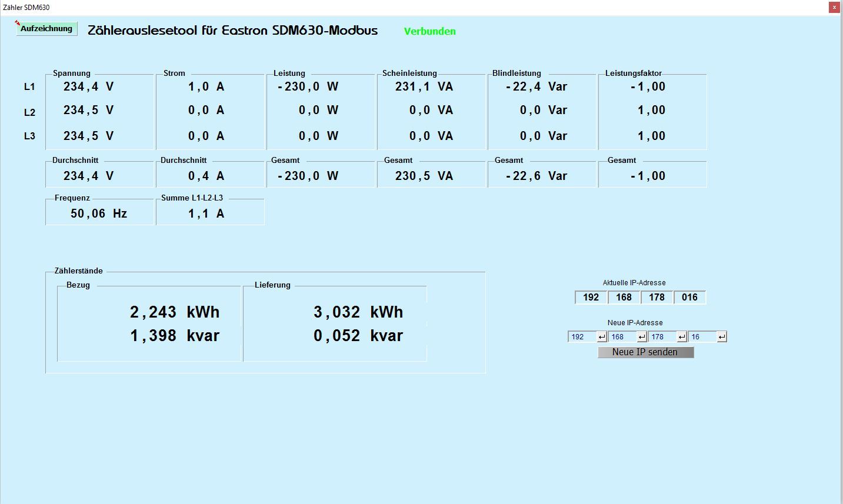Click the Durchschnitt voltage value 234,4 V

click(x=89, y=176)
